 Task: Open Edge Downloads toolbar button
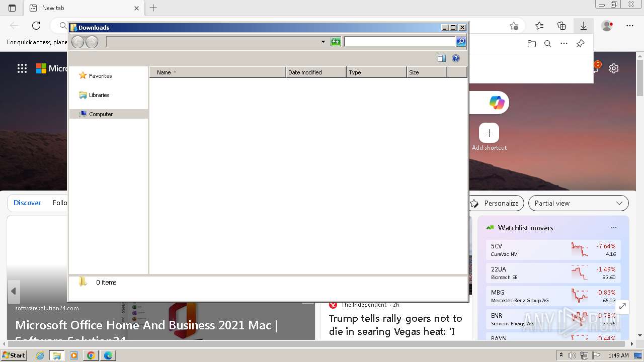584,26
